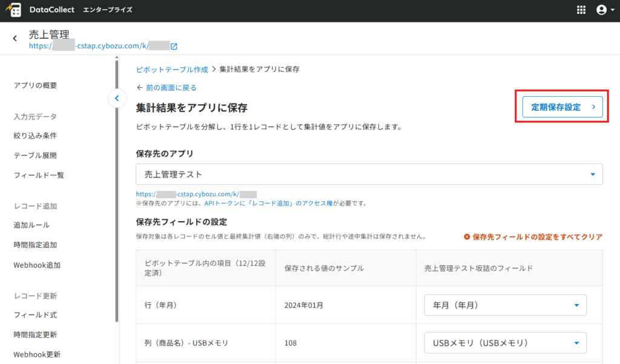This screenshot has width=620, height=364.
Task: Open the USBメモリ field dropdown
Action: coord(505,343)
